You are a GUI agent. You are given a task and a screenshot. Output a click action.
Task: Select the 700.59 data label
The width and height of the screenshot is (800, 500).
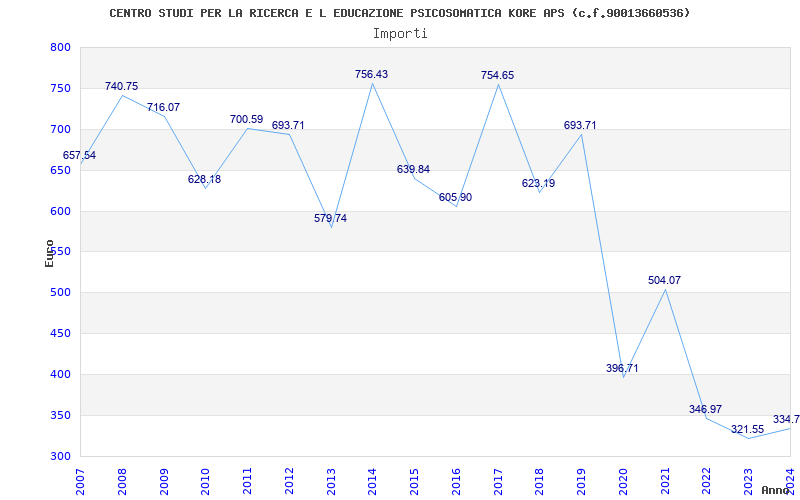pyautogui.click(x=246, y=119)
